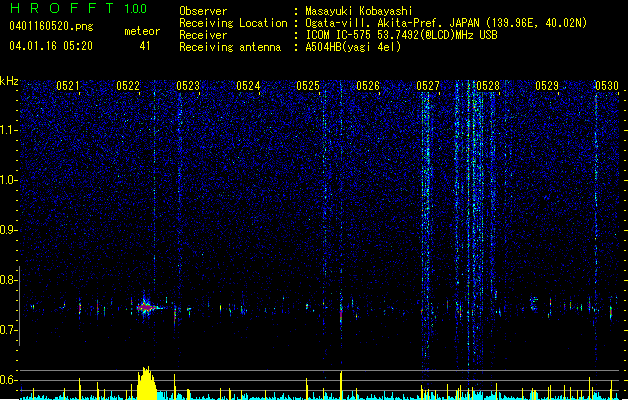This screenshot has width=629, height=400.
Task: Select the Ogata-vill. Akita-Pref. JAPAN location text
Action: 446,23
